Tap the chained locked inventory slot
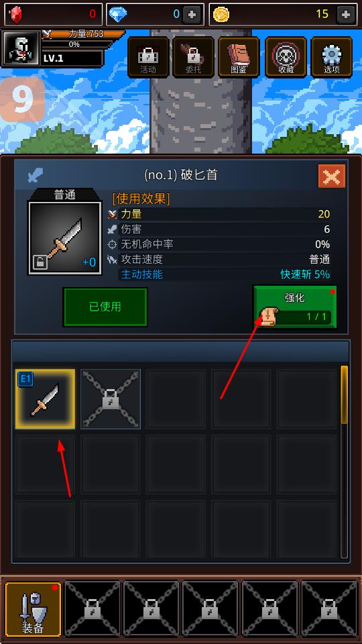 [x=111, y=398]
